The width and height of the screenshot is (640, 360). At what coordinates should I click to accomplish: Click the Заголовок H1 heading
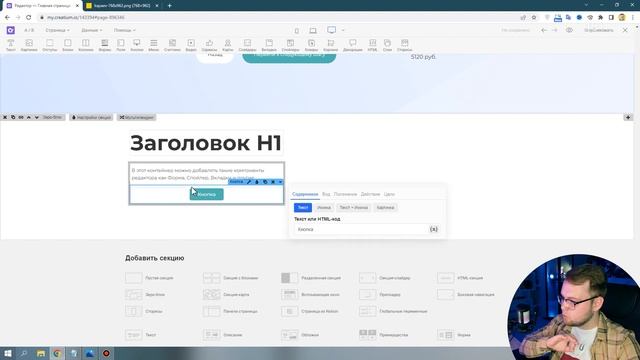pos(206,143)
